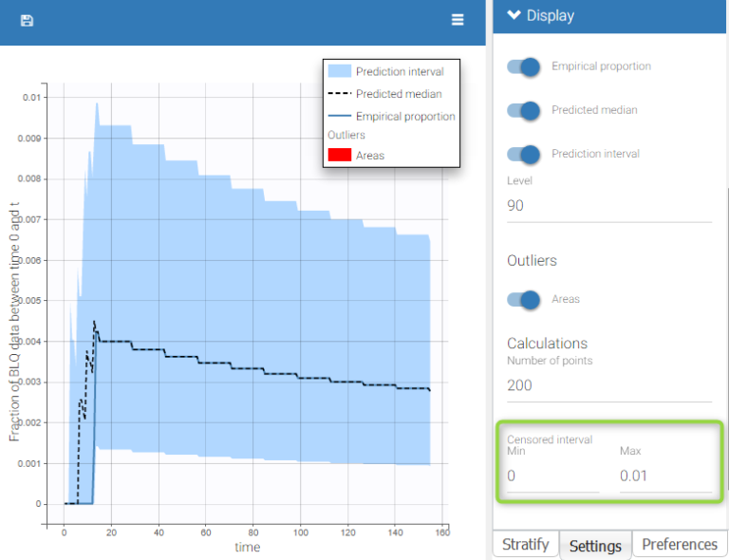
Task: Toggle the outlier Areas switch
Action: click(x=524, y=299)
